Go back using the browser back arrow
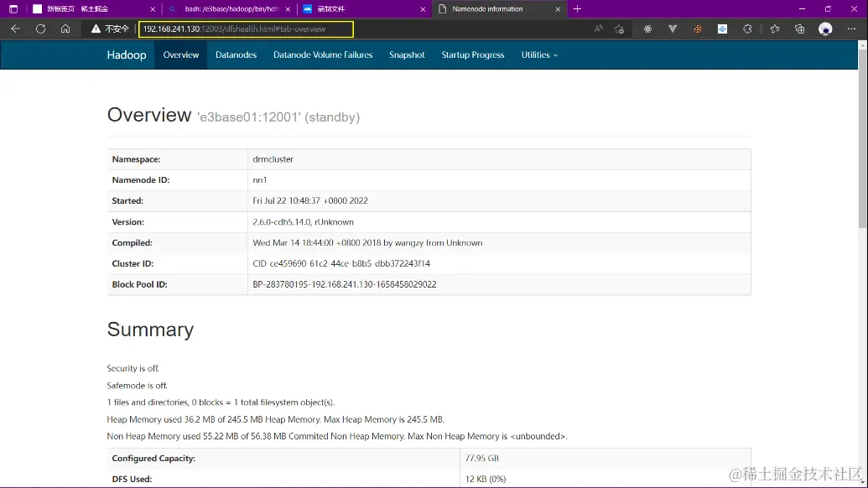This screenshot has height=488, width=868. pyautogui.click(x=15, y=29)
